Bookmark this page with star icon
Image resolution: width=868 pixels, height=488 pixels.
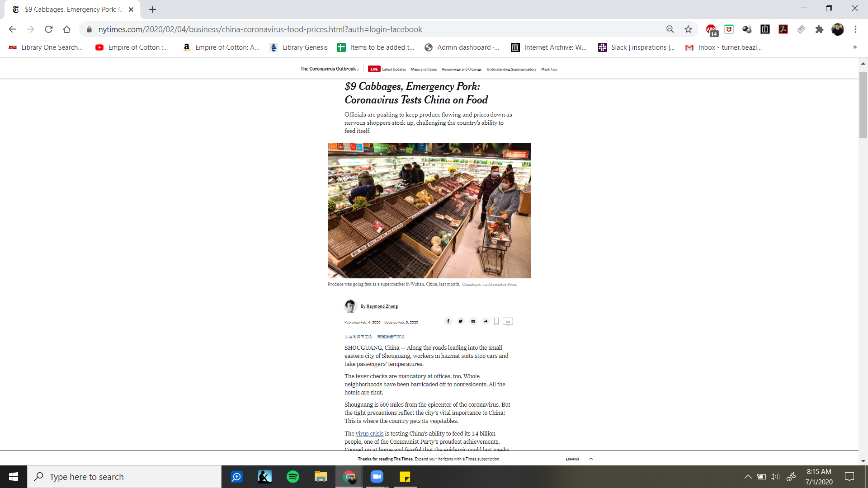click(x=688, y=29)
